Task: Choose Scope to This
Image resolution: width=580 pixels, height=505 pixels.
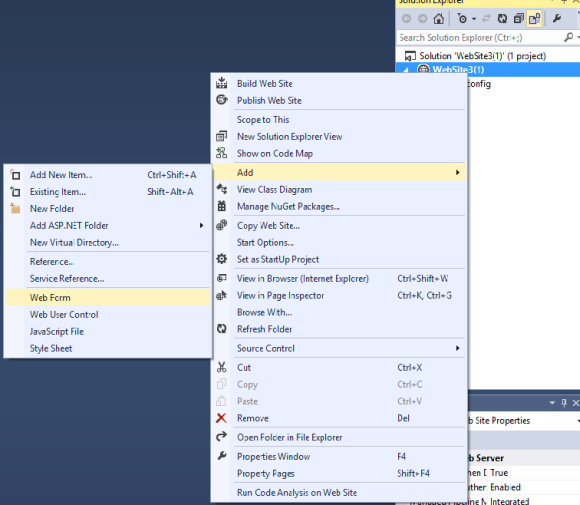Action: pos(263,120)
